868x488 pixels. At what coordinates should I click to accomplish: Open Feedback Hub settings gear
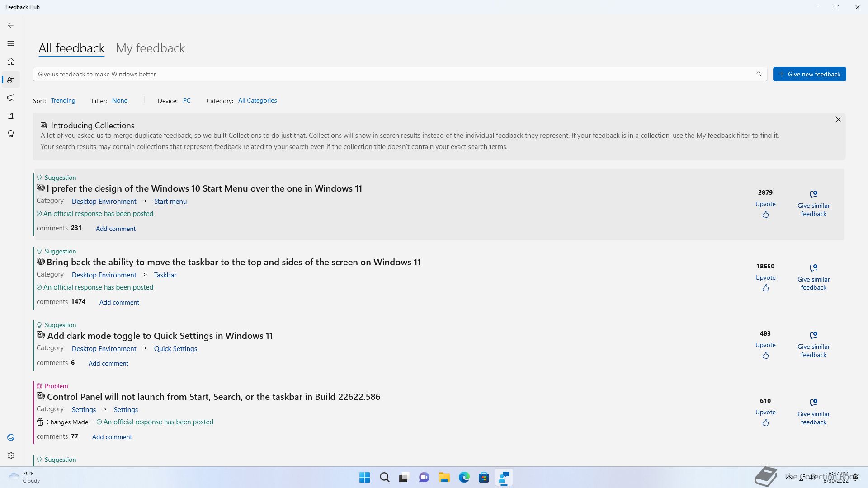coord(11,455)
